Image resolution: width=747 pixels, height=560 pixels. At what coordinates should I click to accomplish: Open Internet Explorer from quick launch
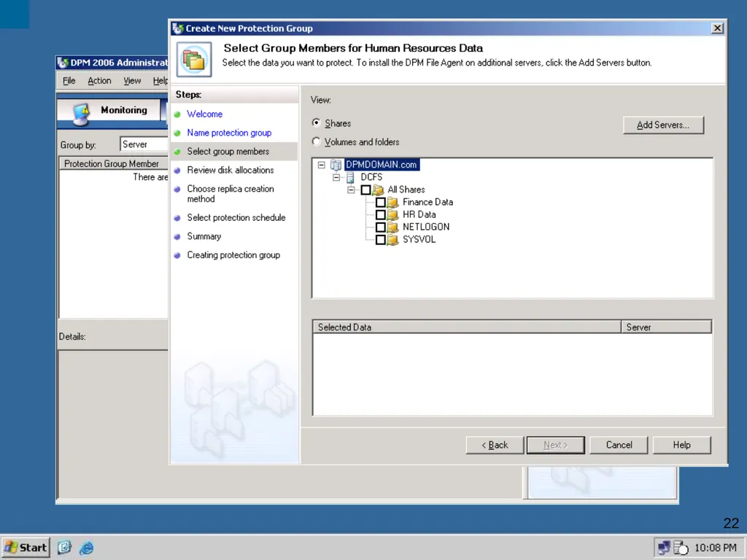(87, 548)
